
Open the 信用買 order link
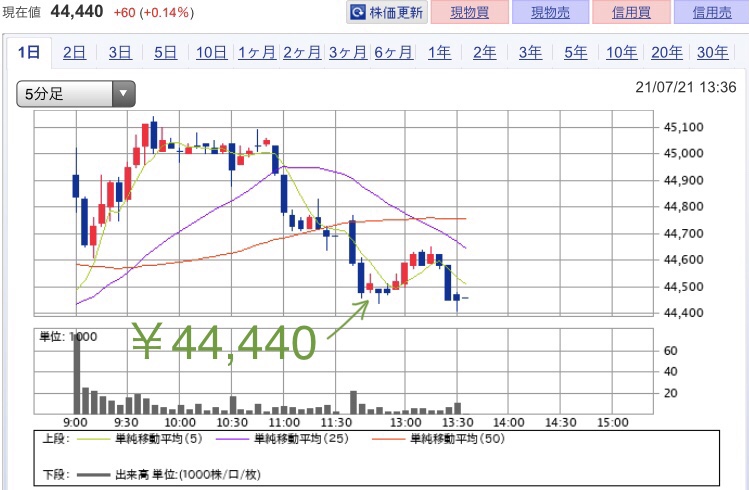631,12
